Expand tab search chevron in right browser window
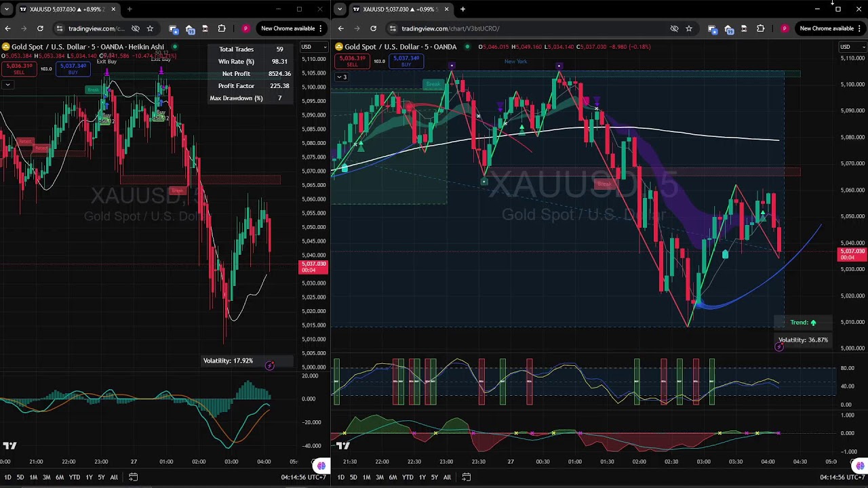The height and width of the screenshot is (488, 868). [340, 9]
